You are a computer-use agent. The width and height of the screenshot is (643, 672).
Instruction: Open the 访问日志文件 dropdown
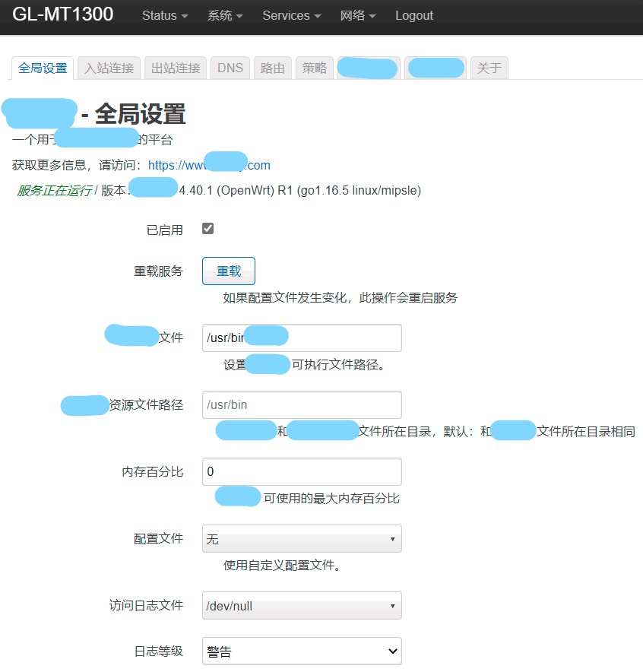[301, 606]
